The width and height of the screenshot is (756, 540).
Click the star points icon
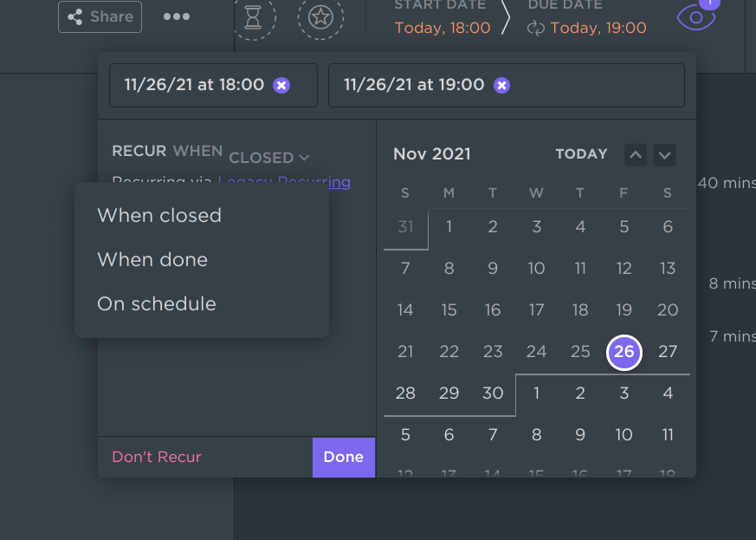pyautogui.click(x=320, y=17)
